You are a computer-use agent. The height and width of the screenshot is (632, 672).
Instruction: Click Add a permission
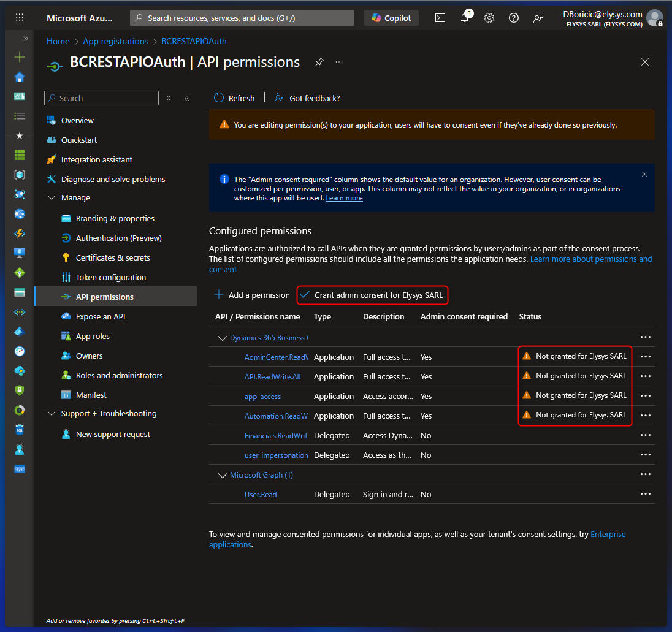pos(252,295)
